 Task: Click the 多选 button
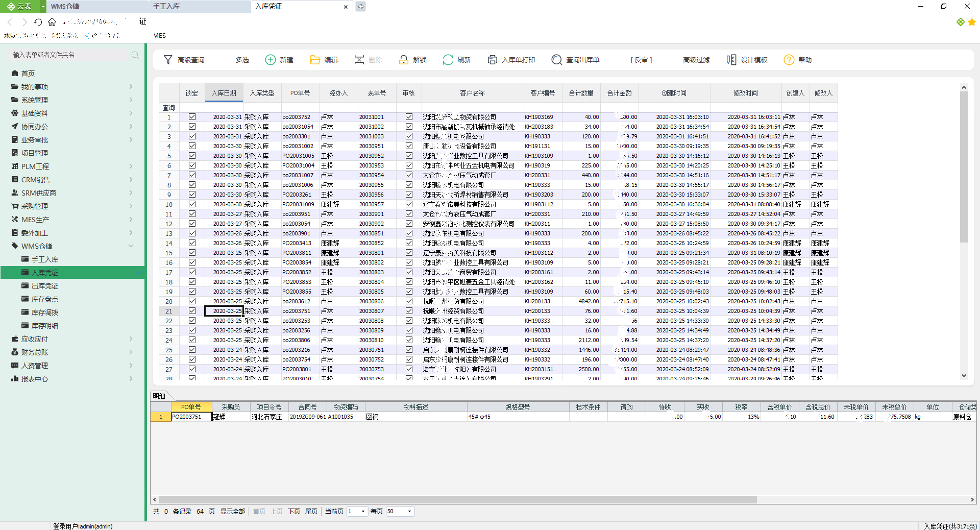242,60
